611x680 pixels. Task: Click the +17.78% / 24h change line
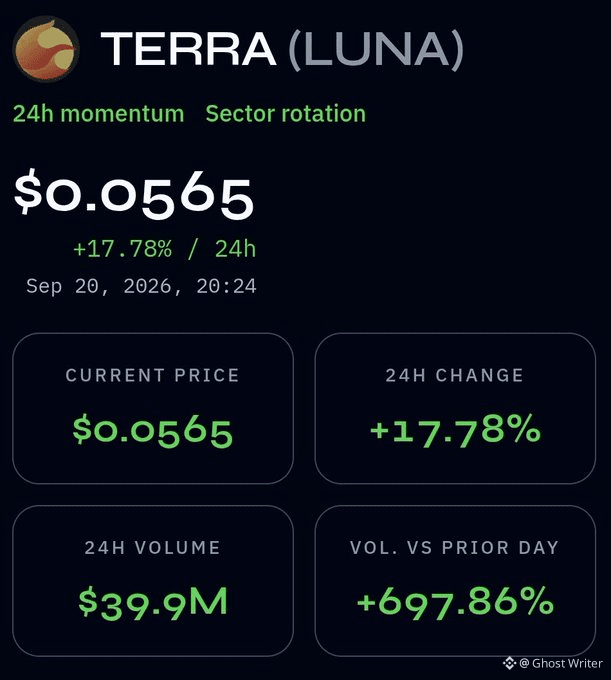(164, 249)
